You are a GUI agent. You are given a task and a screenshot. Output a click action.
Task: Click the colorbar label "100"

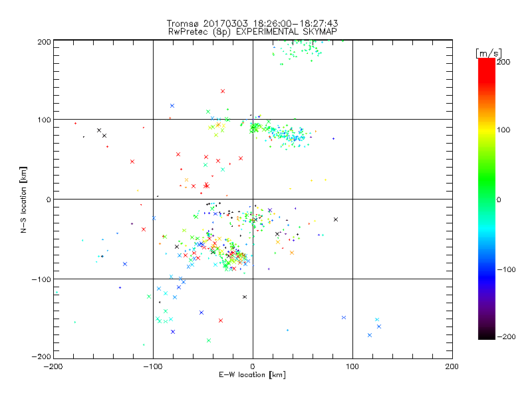[x=503, y=130]
